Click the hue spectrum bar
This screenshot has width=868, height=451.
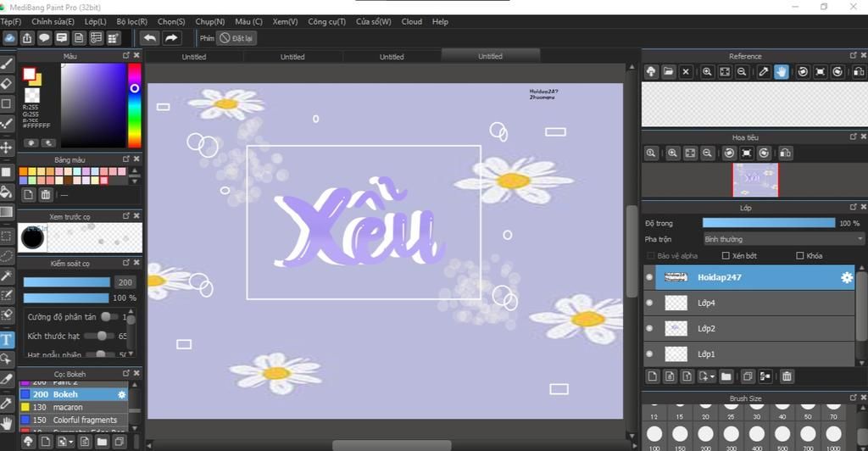pyautogui.click(x=135, y=105)
